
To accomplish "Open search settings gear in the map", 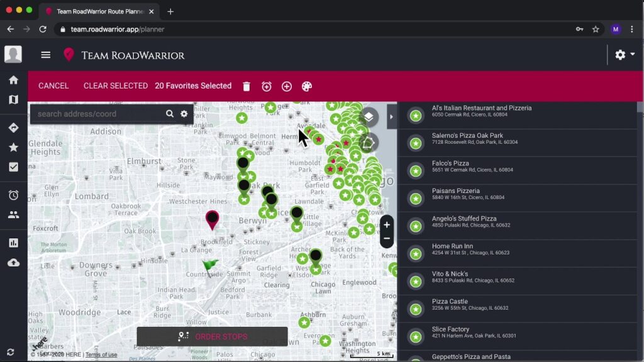I will pos(184,114).
